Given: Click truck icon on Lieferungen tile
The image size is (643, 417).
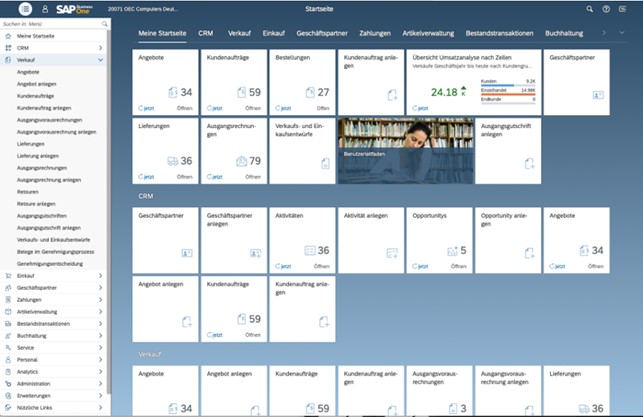Looking at the screenshot, I should point(173,160).
